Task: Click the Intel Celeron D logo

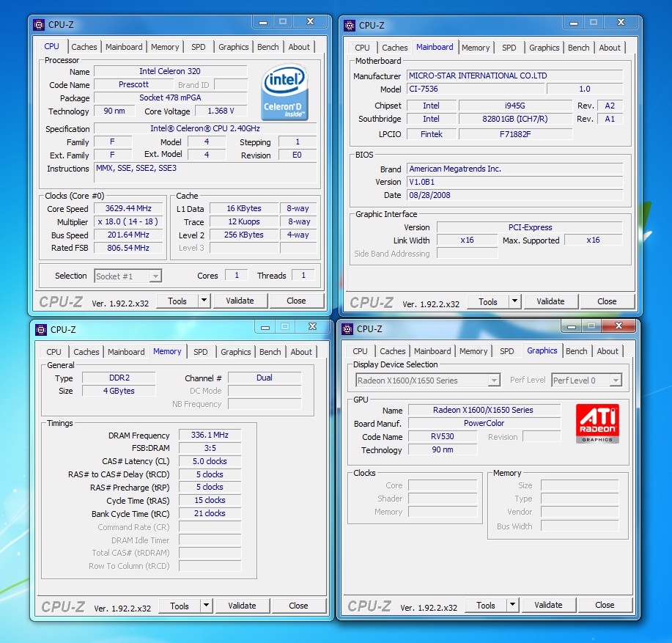Action: click(x=285, y=93)
